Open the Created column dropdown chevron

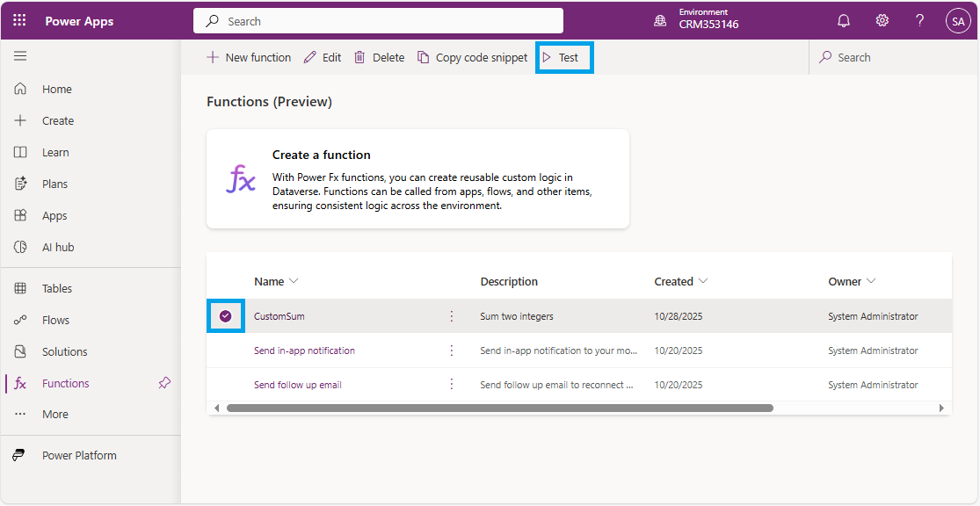[x=703, y=281]
